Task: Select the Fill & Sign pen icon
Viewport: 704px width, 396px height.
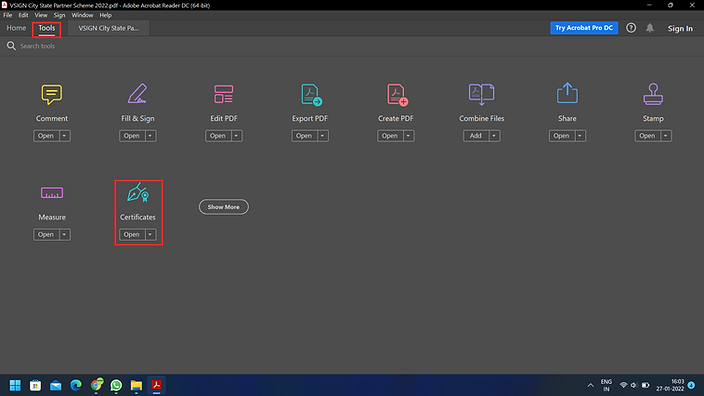Action: 137,94
